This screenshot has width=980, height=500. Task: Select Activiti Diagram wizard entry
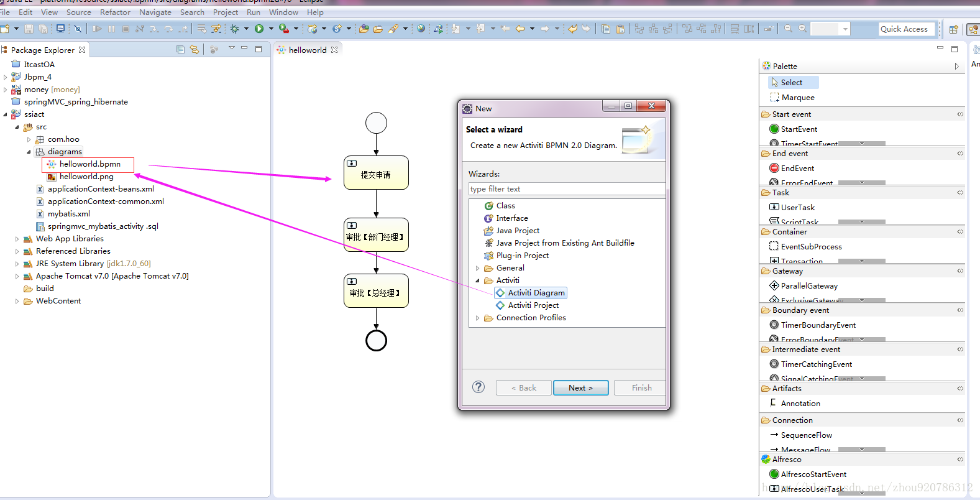pyautogui.click(x=531, y=293)
